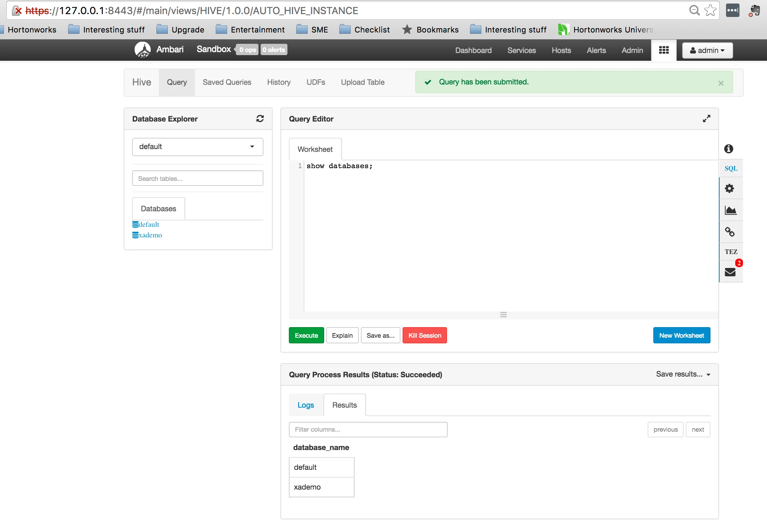Expand the Save results dropdown

683,374
